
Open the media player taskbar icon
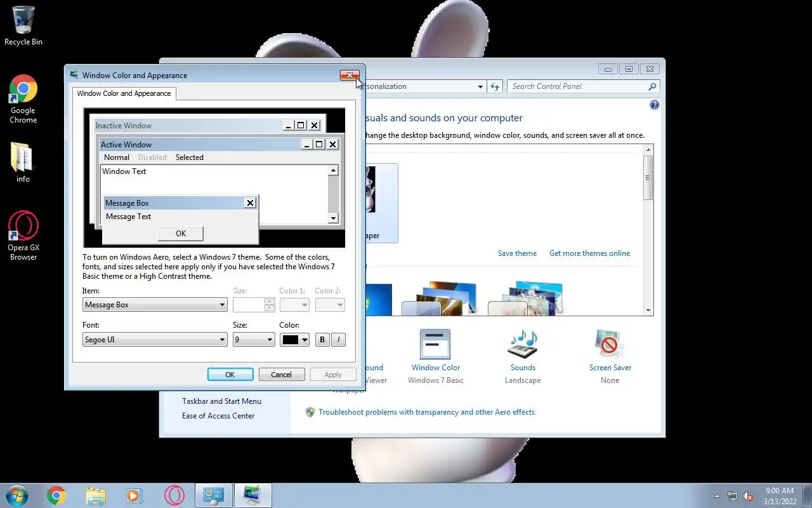135,495
